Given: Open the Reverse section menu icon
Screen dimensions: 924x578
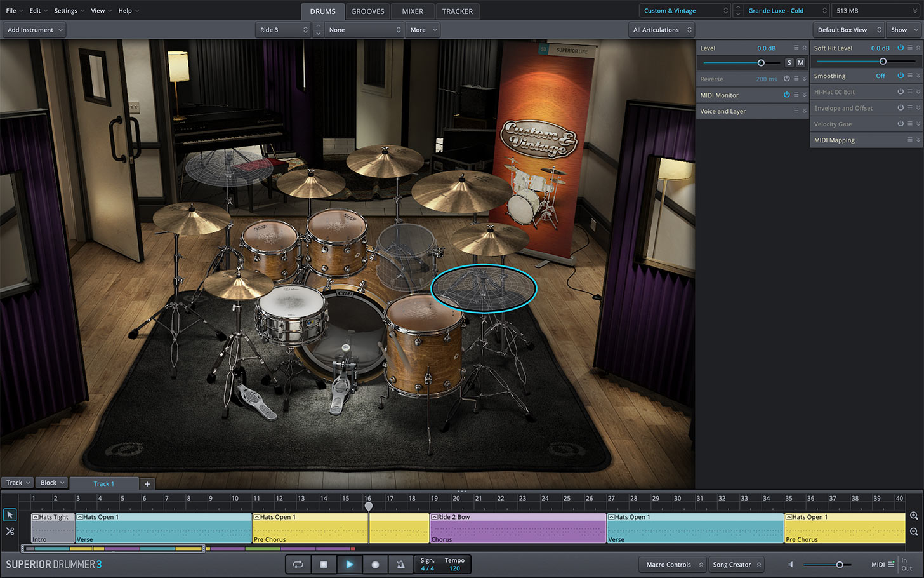Looking at the screenshot, I should pos(796,79).
